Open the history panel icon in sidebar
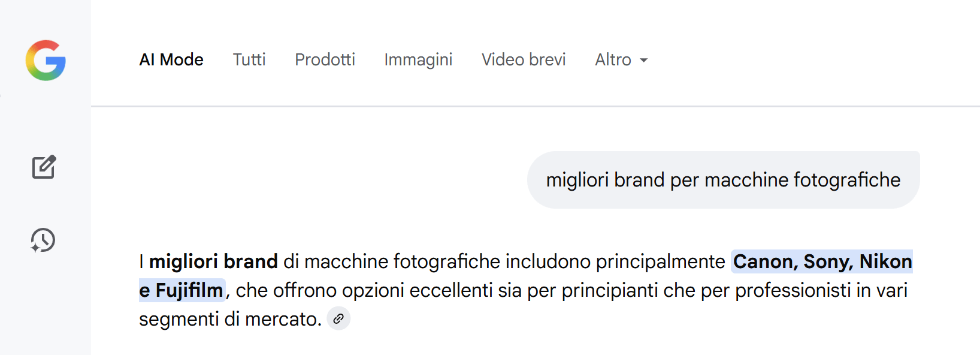This screenshot has width=980, height=355. coord(43,240)
